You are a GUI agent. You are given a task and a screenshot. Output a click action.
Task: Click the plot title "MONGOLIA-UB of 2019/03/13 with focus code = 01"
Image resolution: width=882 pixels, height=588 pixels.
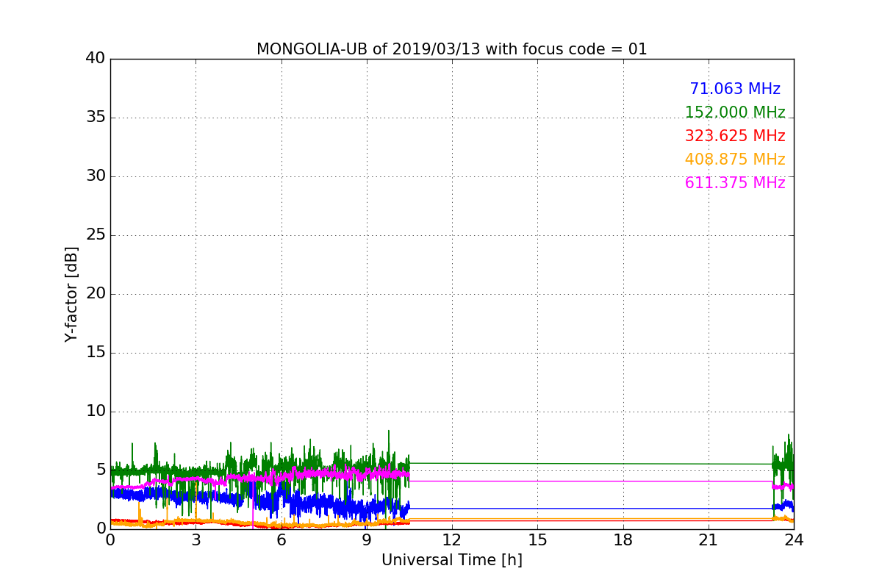(451, 49)
